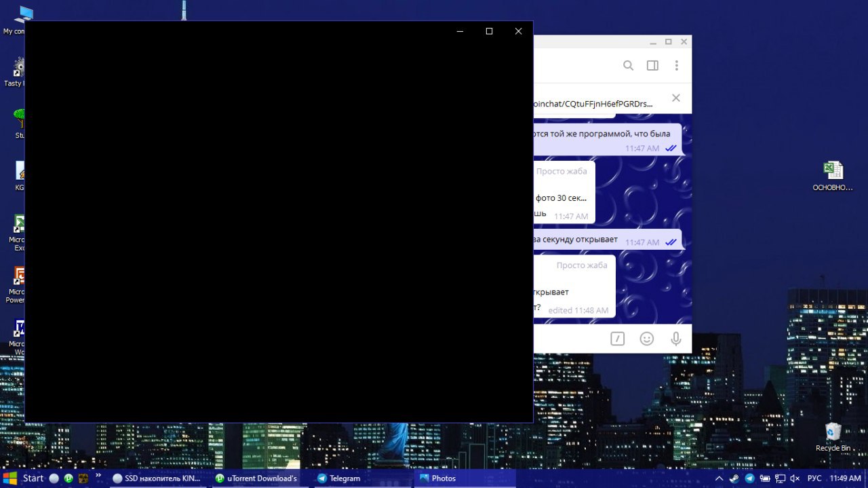Open the Windows Start menu

[24, 478]
